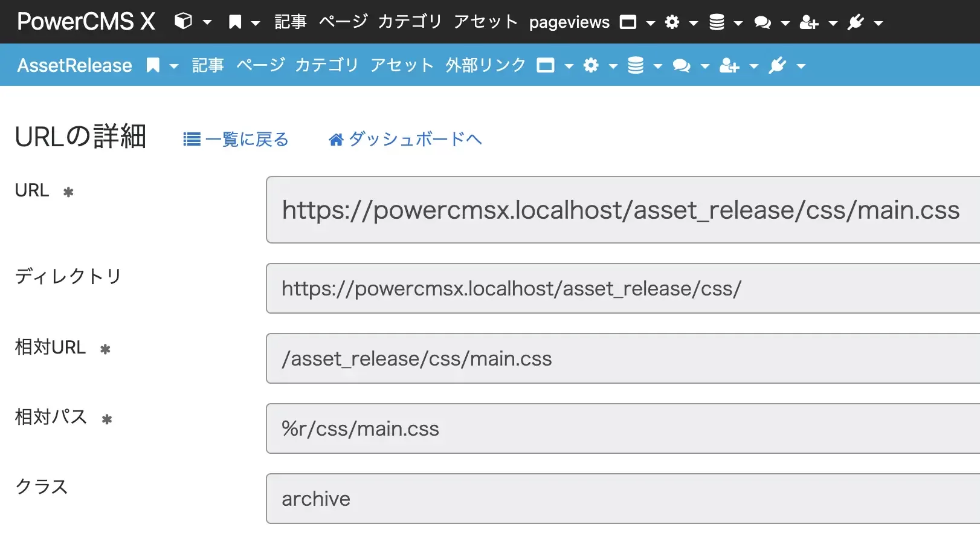
Task: Click the bookmark icon in the black bar
Action: (x=235, y=22)
